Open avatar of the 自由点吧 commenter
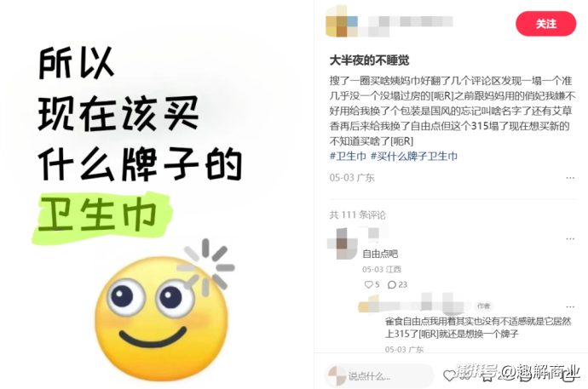 pos(342,243)
